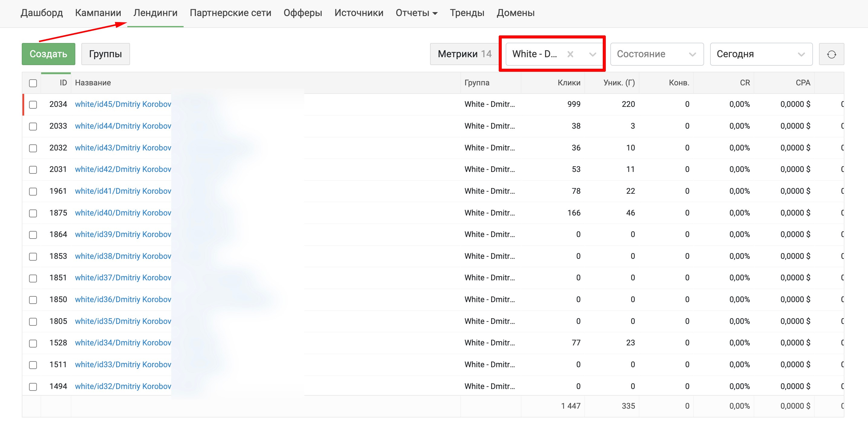Click the 220 unique clicks cell

[x=628, y=104]
